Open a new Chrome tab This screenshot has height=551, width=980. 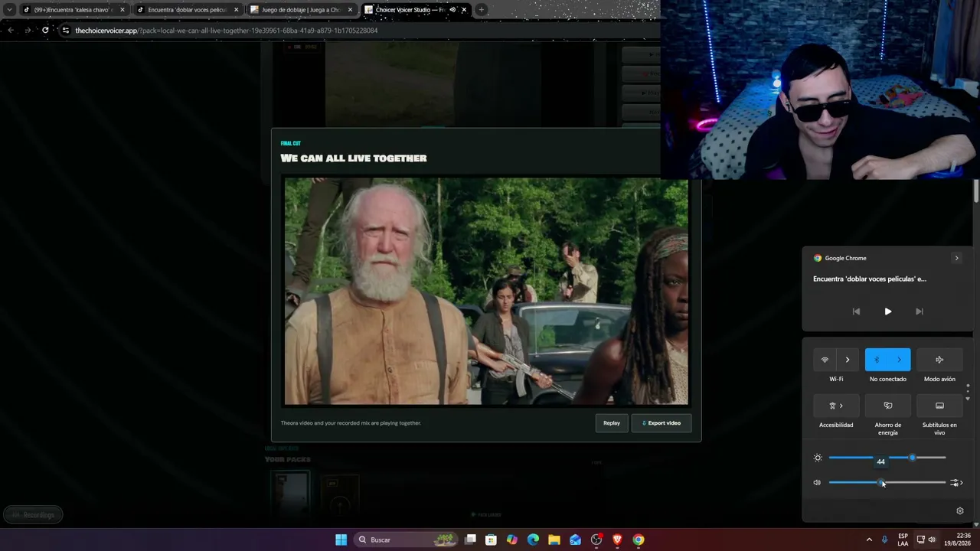tap(481, 10)
